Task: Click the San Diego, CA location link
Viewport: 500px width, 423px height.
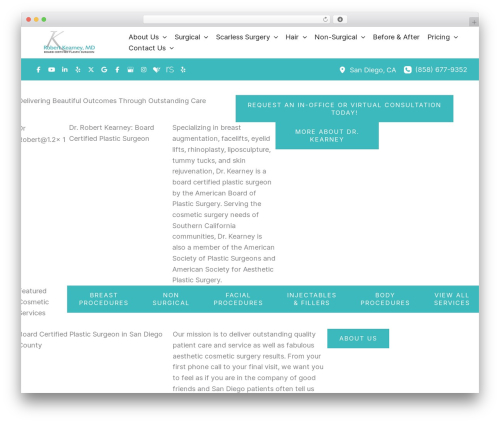Action: coord(373,70)
